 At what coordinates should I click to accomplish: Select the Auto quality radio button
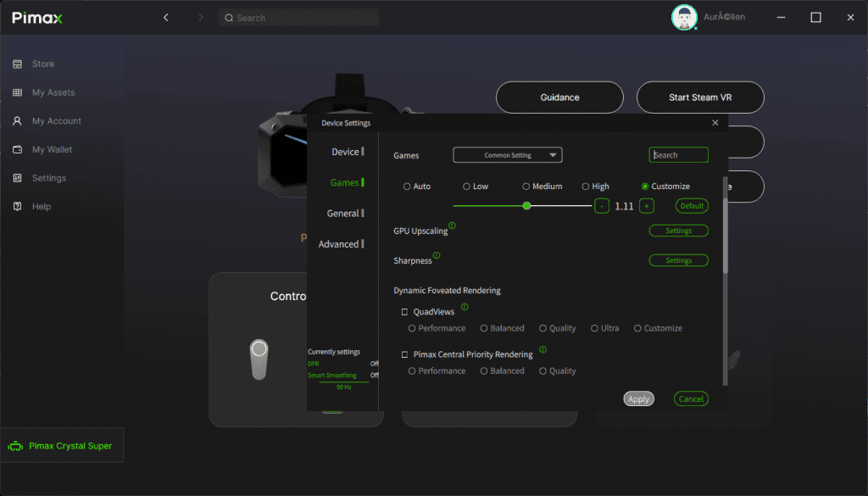click(x=407, y=187)
